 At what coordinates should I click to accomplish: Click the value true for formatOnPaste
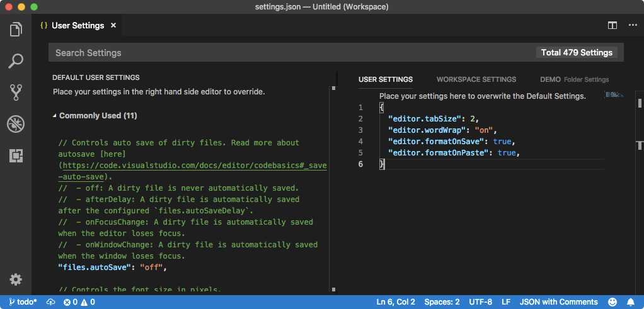click(x=507, y=153)
